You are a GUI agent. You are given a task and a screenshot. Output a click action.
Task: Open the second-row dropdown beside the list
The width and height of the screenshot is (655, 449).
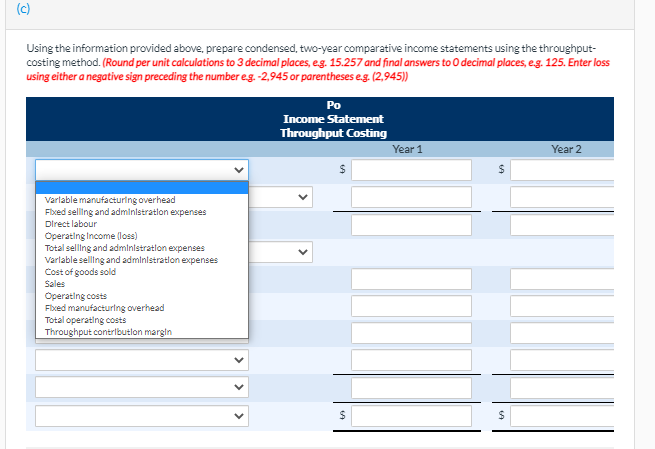[281, 197]
